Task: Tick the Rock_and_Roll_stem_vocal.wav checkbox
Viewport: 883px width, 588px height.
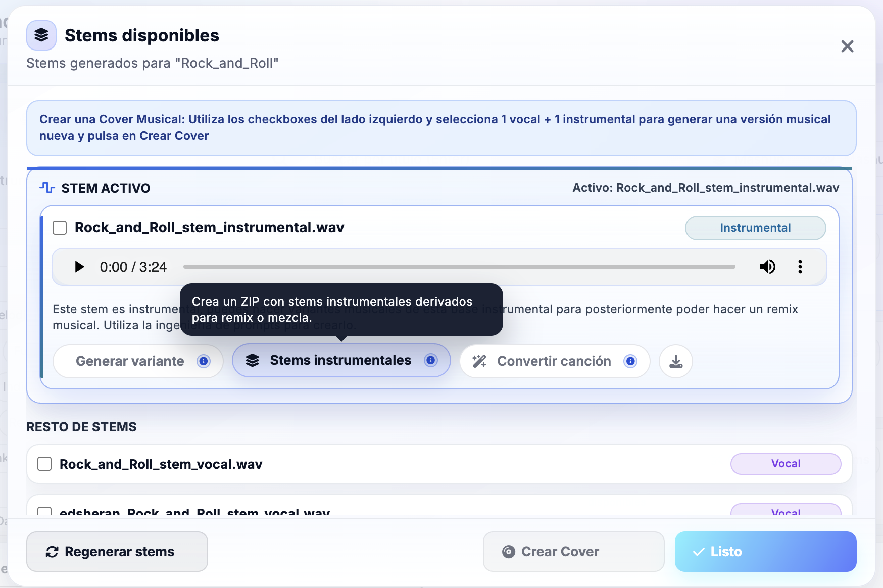Action: (x=44, y=464)
